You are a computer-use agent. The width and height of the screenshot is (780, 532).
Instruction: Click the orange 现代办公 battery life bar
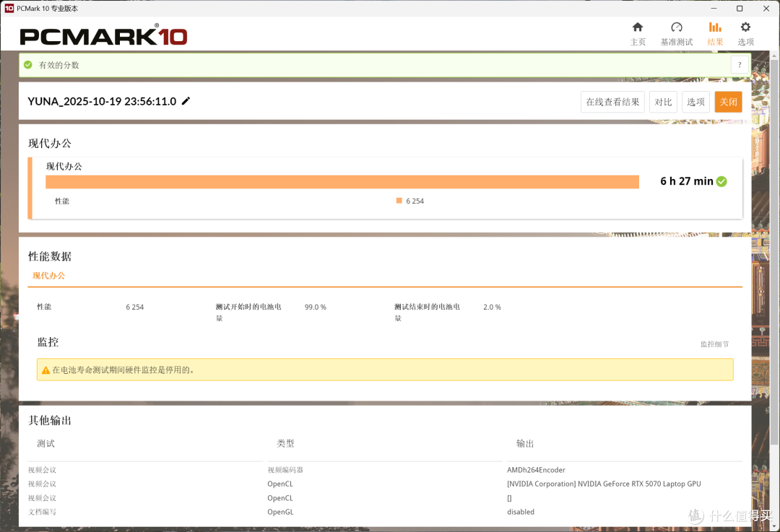[x=342, y=182]
